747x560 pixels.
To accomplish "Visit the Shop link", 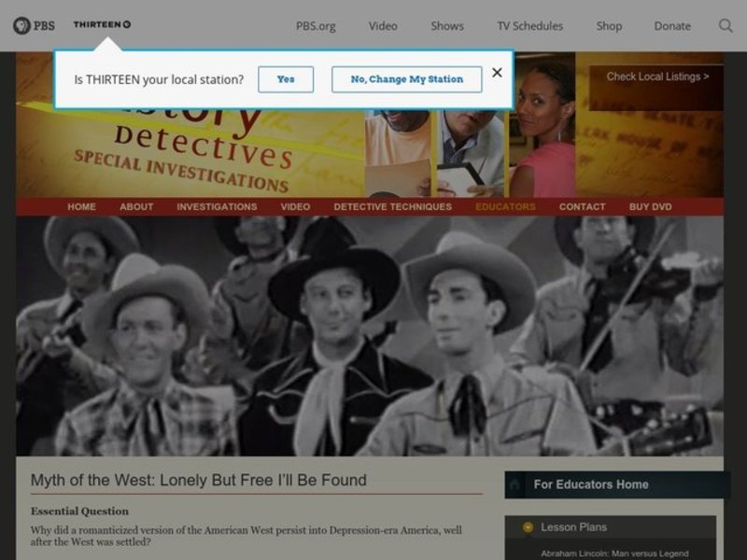I will pyautogui.click(x=609, y=26).
